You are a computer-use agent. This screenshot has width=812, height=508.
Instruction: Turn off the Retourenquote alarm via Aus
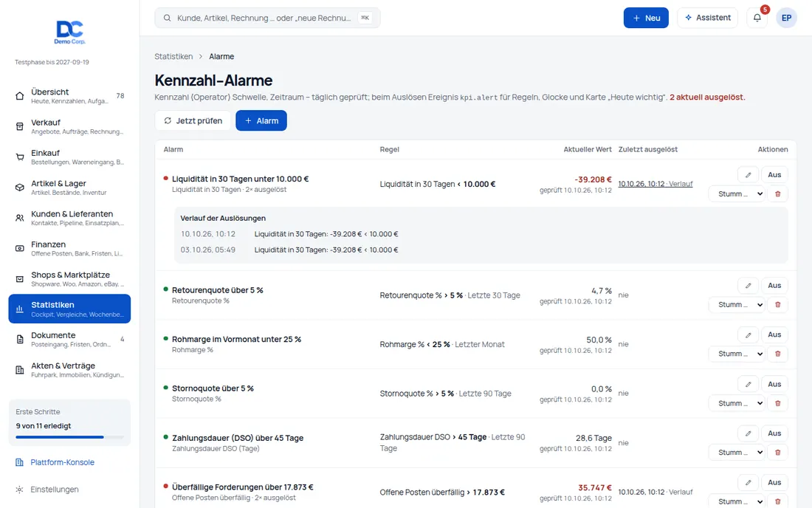[x=774, y=285]
